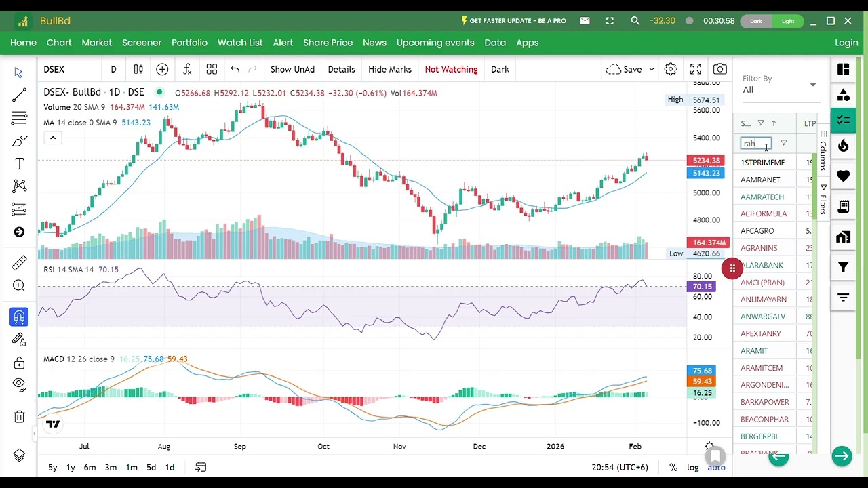Open the Market menu
This screenshot has height=488, width=868.
click(x=97, y=43)
